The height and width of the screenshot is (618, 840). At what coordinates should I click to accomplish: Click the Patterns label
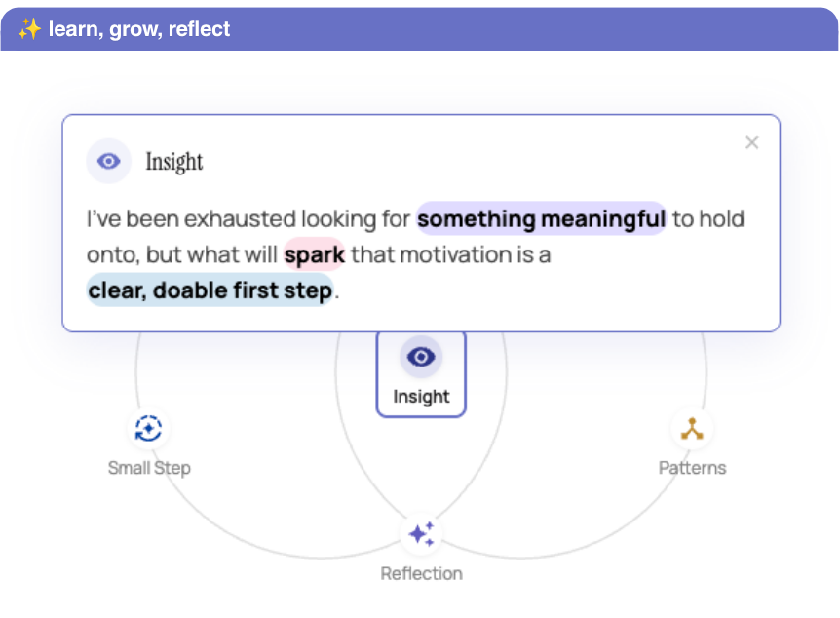692,468
